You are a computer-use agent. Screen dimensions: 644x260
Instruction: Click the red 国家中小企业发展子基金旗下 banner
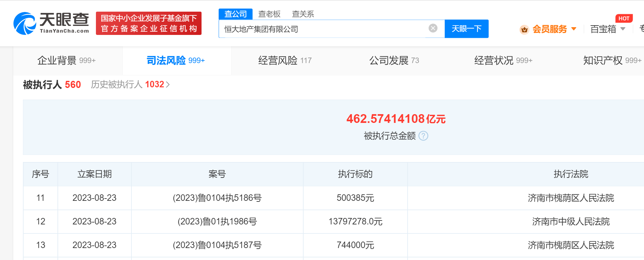pos(149,23)
